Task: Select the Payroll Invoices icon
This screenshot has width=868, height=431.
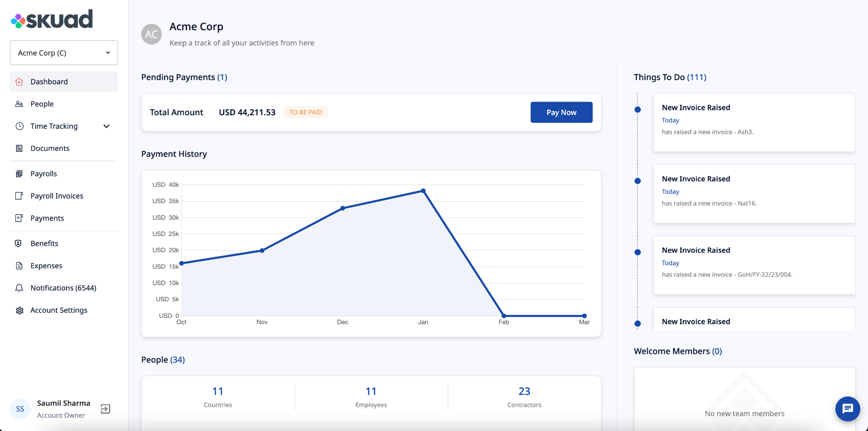Action: (19, 196)
